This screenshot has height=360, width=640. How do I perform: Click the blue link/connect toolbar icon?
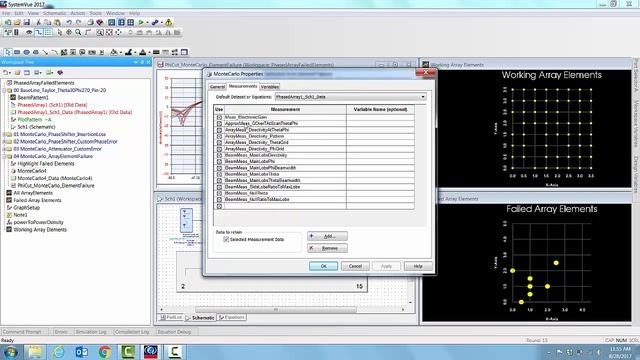click(x=155, y=22)
